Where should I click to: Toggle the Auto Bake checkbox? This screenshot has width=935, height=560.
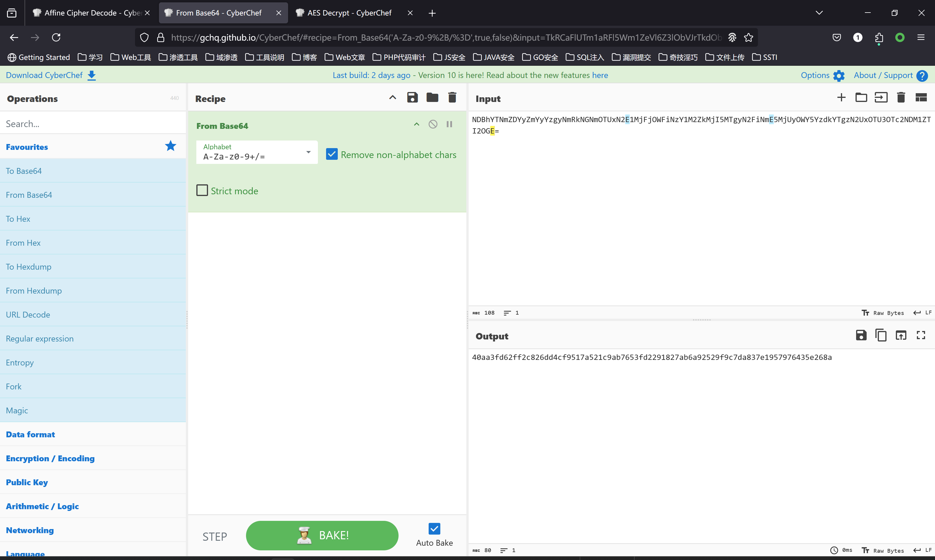tap(434, 529)
